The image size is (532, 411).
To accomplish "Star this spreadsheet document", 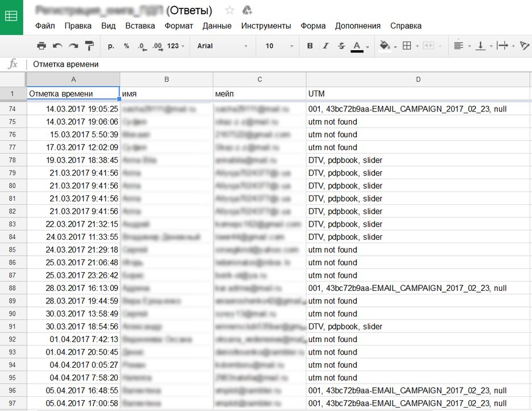I will 230,10.
